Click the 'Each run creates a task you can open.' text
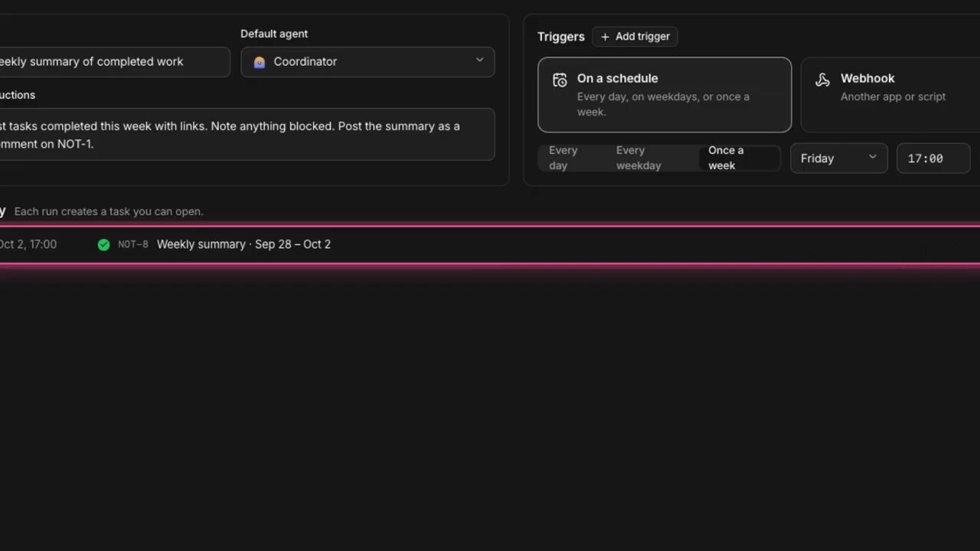Screen dimensions: 980x551 (x=109, y=211)
